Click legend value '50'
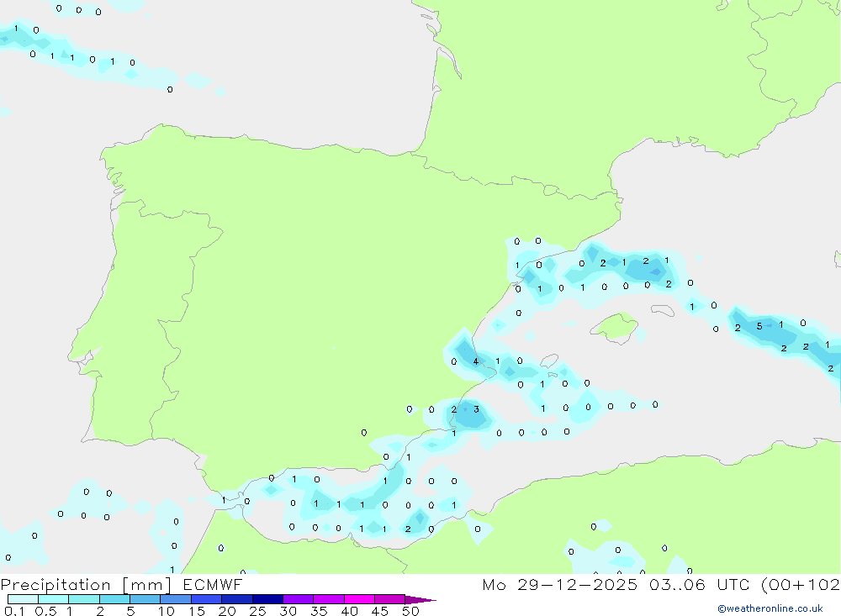The image size is (841, 616). point(410,611)
